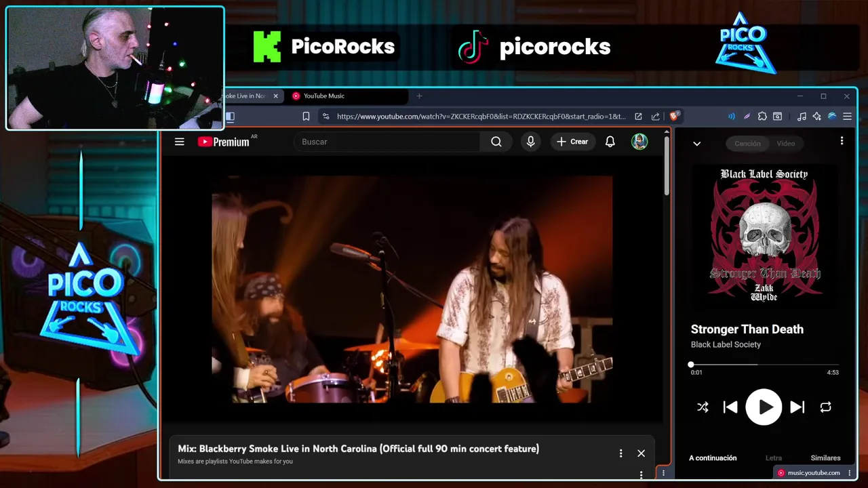Viewport: 868px width, 488px height.
Task: Click the Black Label Society artist link
Action: [726, 344]
